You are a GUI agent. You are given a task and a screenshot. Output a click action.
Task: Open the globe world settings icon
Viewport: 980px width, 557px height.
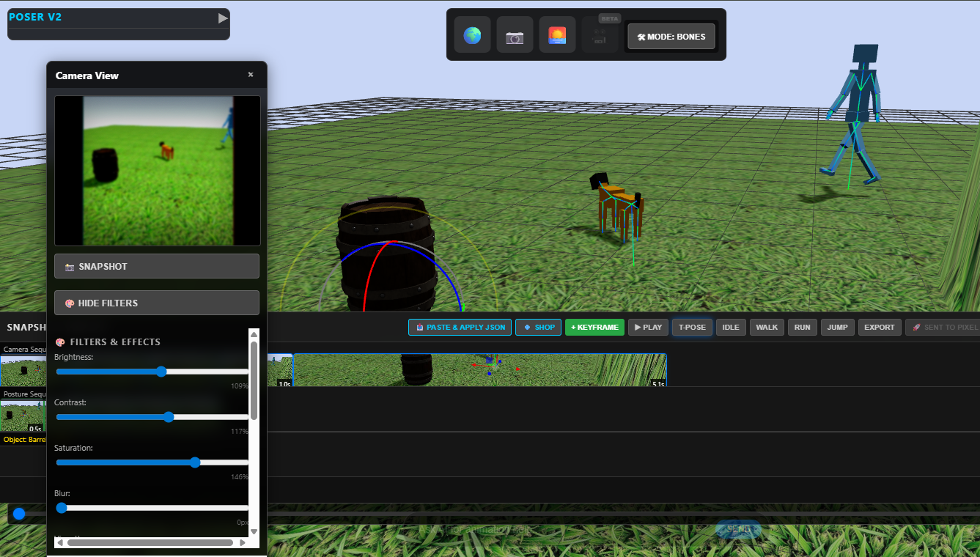click(472, 34)
